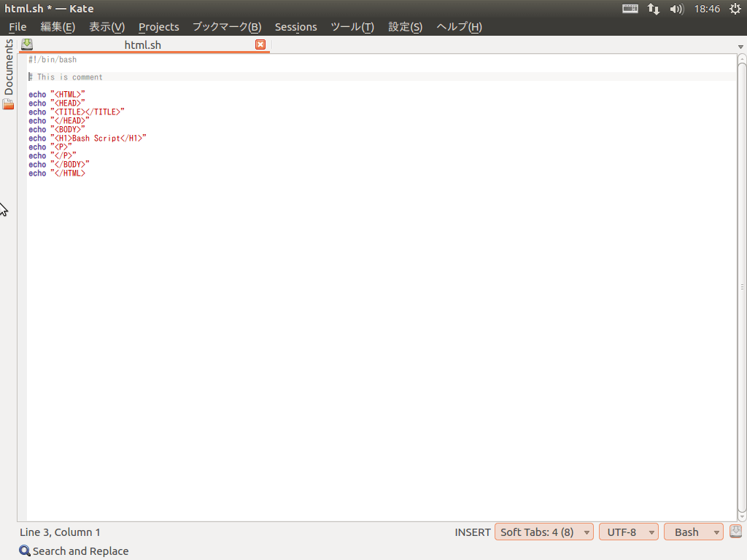Click the orange folder icon in the sidebar
Viewport: 747px width, 560px height.
point(8,104)
